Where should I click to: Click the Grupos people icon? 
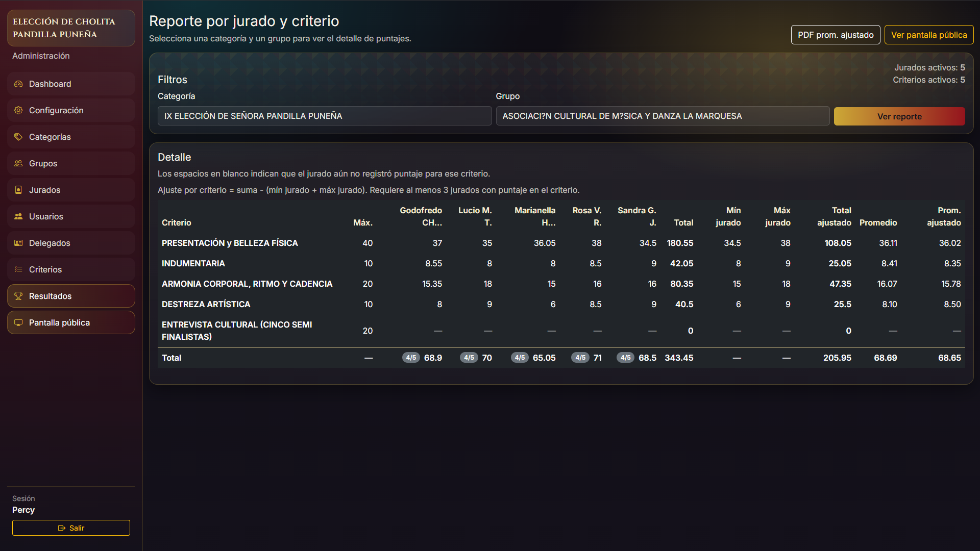tap(18, 163)
